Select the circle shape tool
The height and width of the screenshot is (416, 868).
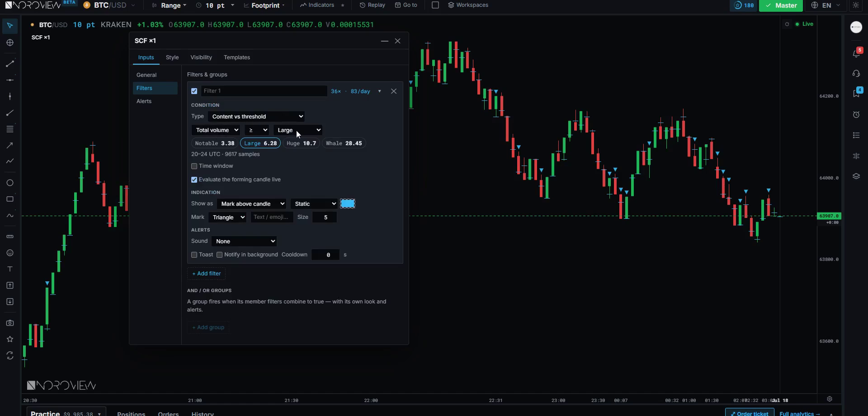[10, 183]
